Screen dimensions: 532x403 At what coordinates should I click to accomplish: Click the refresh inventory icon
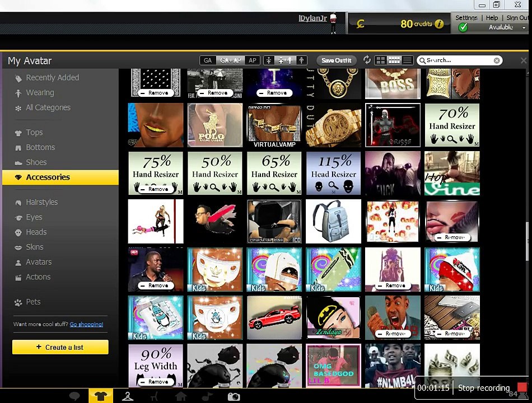coord(367,60)
